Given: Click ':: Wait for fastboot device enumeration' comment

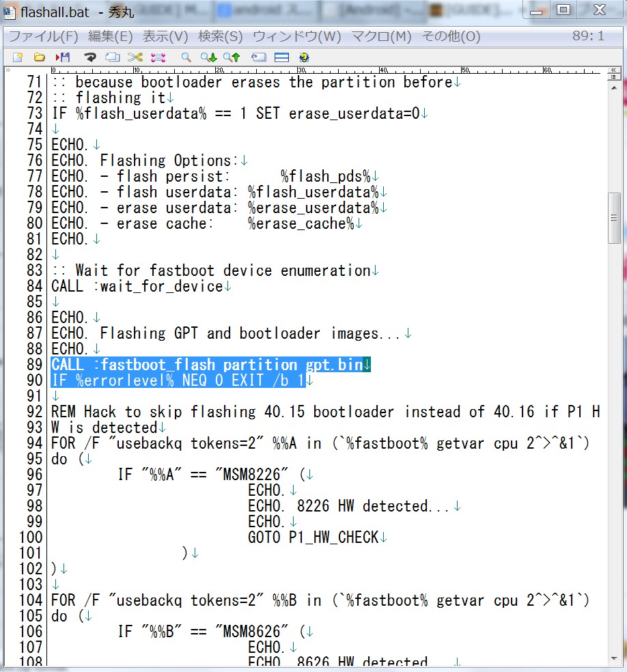Looking at the screenshot, I should pos(211,270).
